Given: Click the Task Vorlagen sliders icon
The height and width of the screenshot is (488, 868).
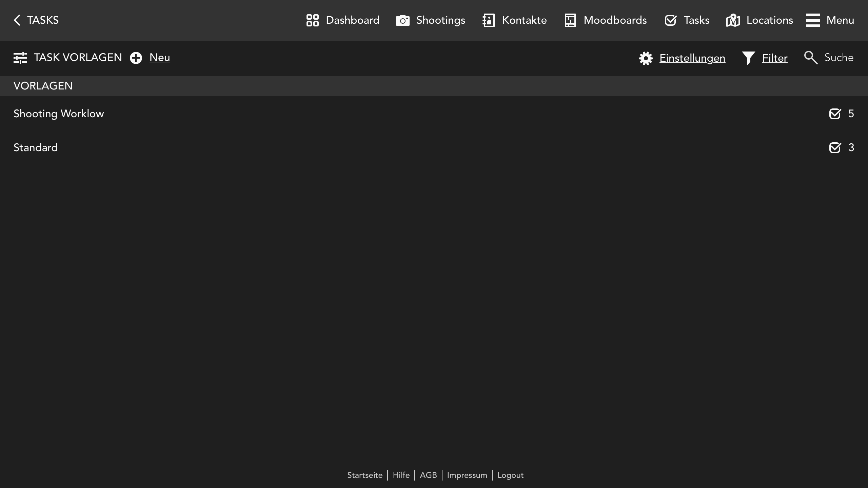Looking at the screenshot, I should (x=20, y=58).
